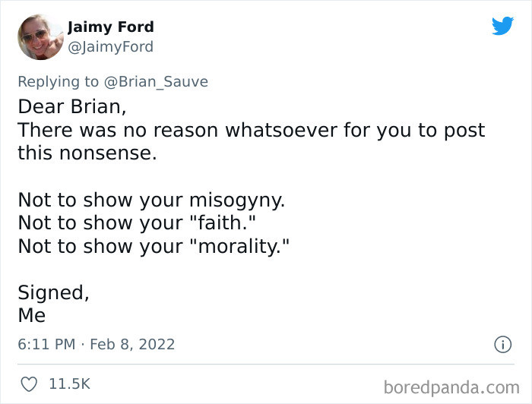Open the @JaimyFord handle link

pyautogui.click(x=111, y=47)
